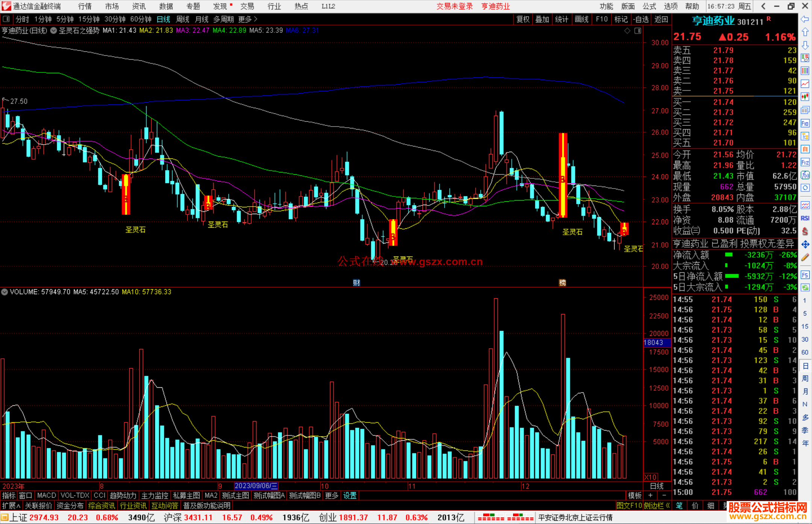This screenshot has width=812, height=524.
Task: Click the square icon left of 分时
Action: [x=6, y=19]
